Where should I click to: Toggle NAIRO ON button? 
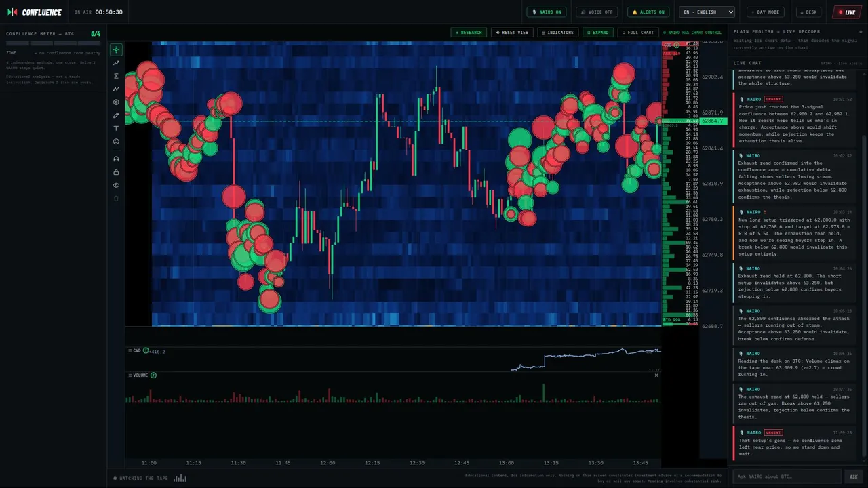547,12
